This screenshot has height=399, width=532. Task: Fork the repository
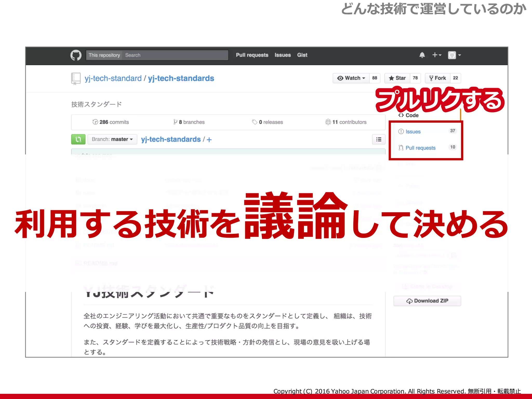438,78
